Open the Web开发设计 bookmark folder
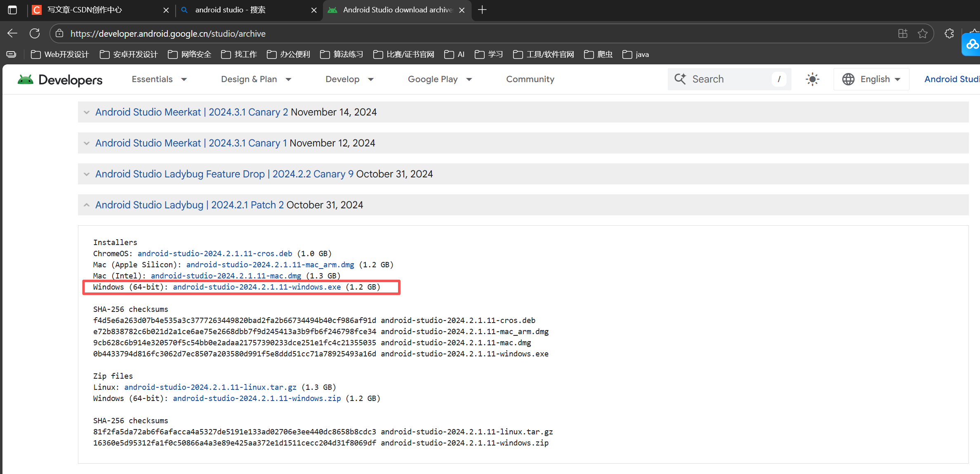980x474 pixels. (60, 54)
